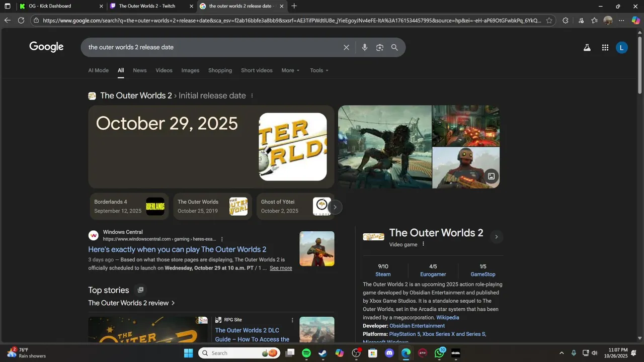This screenshot has width=644, height=362.
Task: Clear the search box with the X icon
Action: pos(346,47)
